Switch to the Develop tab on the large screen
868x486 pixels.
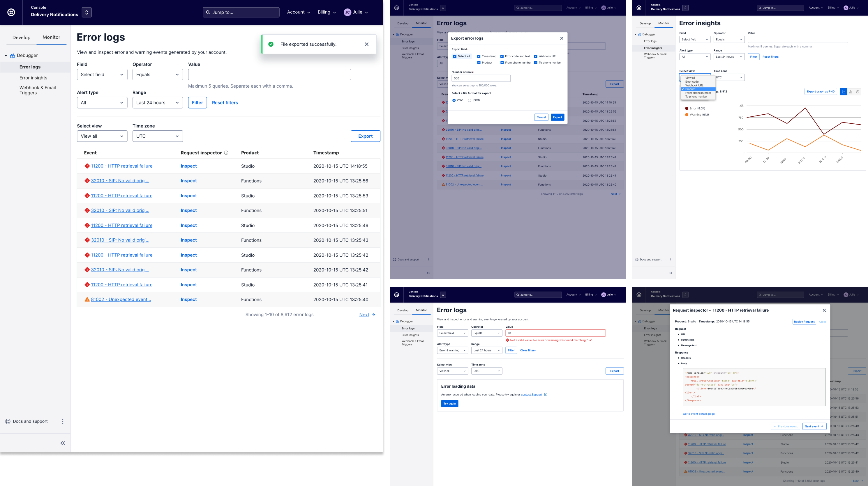(x=21, y=37)
